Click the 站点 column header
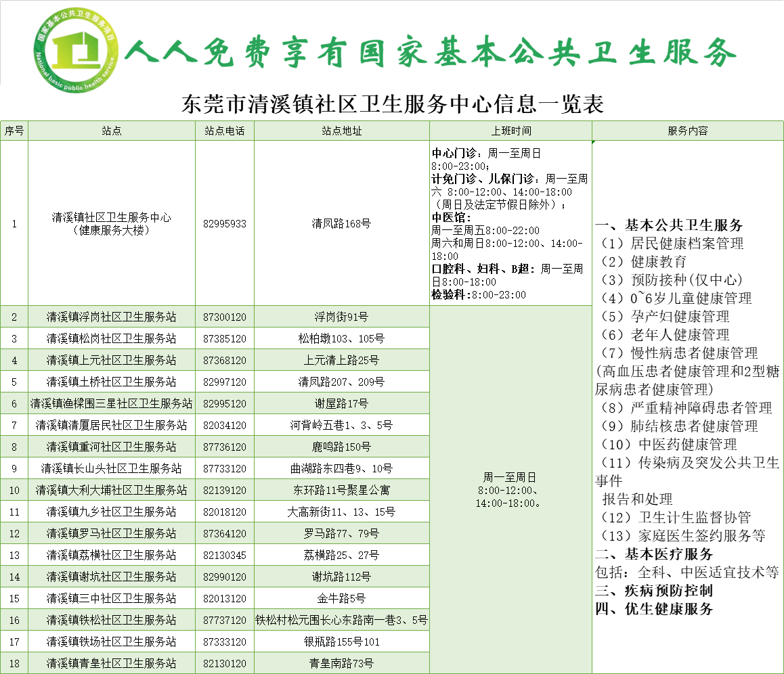 point(112,131)
